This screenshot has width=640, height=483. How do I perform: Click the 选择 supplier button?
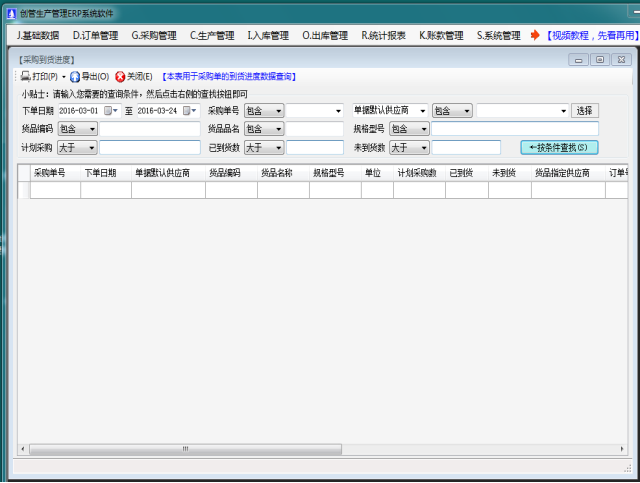click(x=585, y=111)
